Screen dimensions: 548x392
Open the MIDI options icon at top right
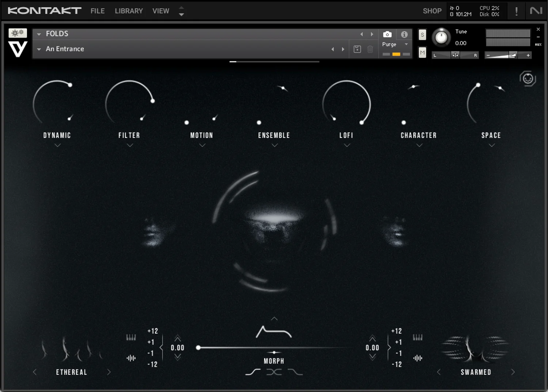528,78
